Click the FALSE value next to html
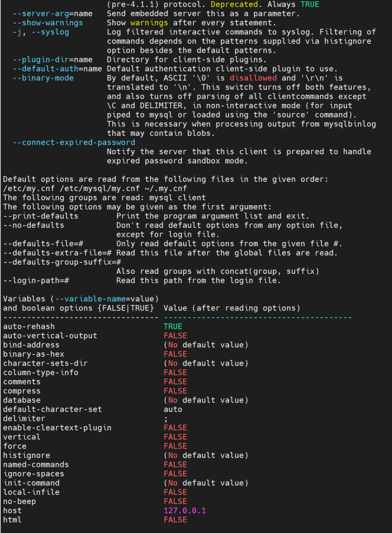The height and width of the screenshot is (533, 392). point(175,520)
